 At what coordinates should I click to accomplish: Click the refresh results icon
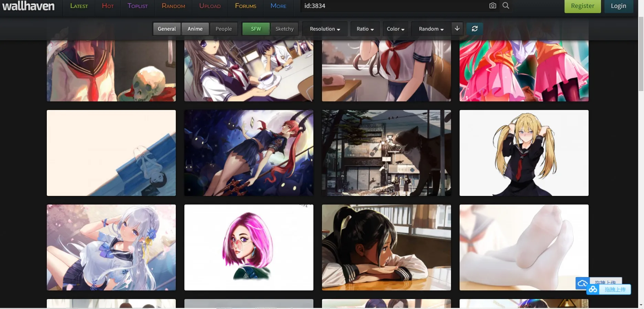pos(475,29)
